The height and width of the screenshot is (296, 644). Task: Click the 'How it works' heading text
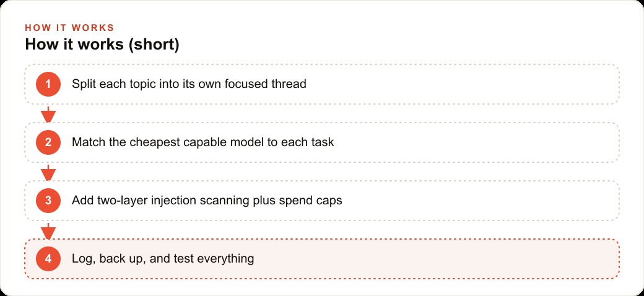[x=75, y=45]
